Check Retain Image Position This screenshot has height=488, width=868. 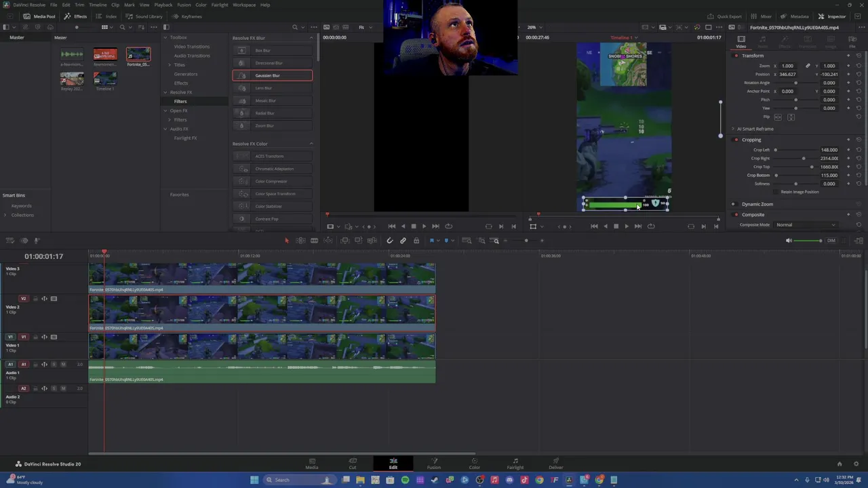777,192
